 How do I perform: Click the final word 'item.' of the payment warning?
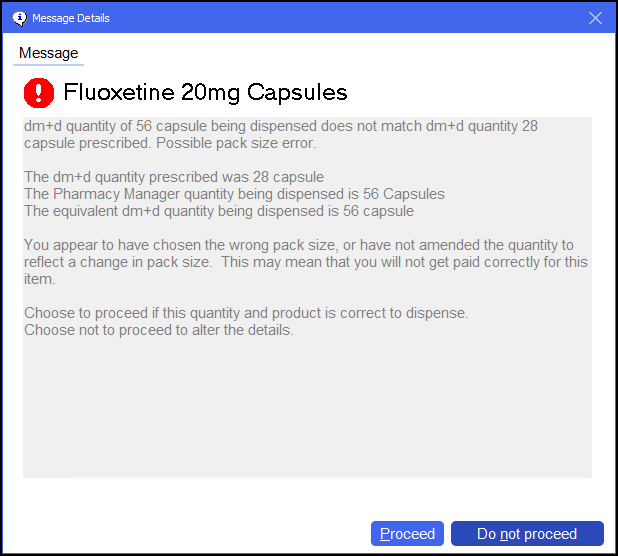[x=40, y=279]
